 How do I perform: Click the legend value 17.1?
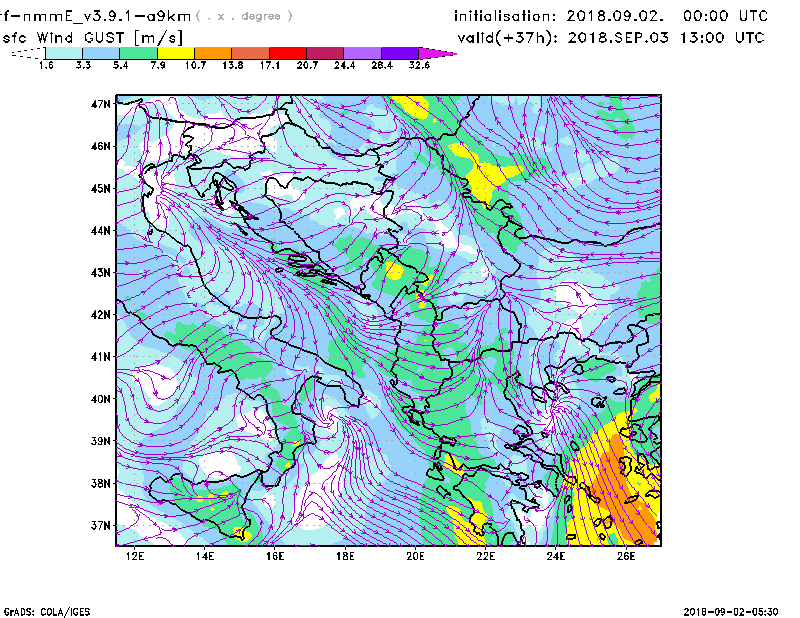tap(270, 65)
